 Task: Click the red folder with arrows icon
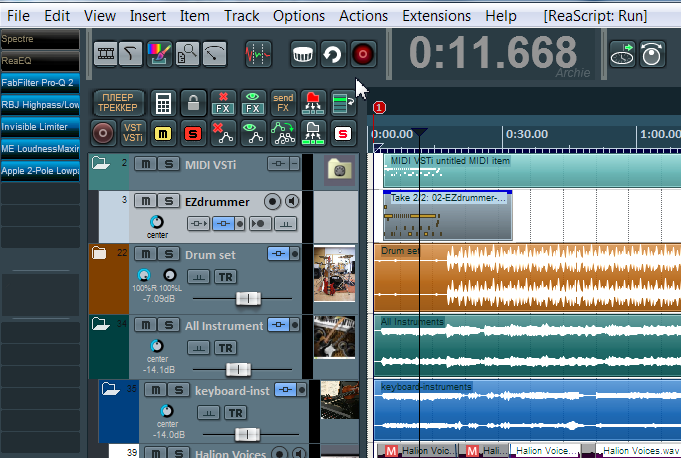(x=313, y=103)
